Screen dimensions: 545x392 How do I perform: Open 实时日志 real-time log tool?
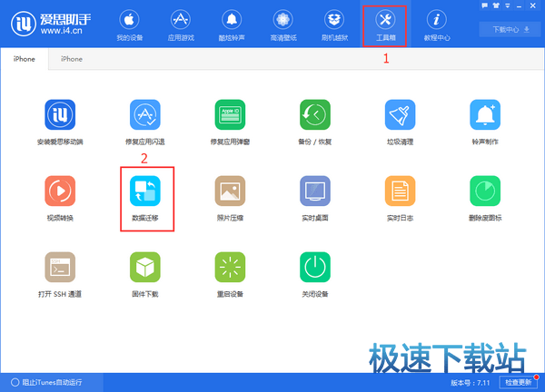click(x=400, y=199)
